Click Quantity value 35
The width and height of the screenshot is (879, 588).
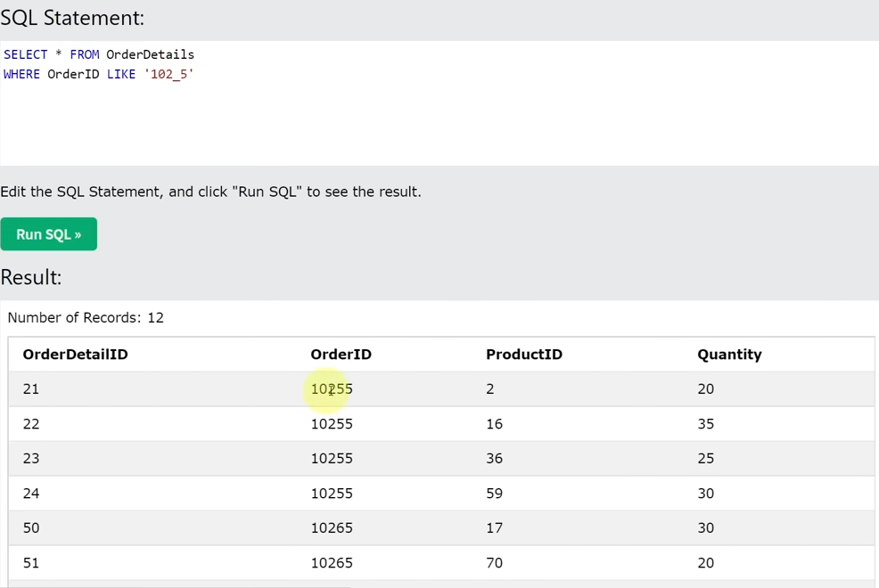click(x=706, y=424)
